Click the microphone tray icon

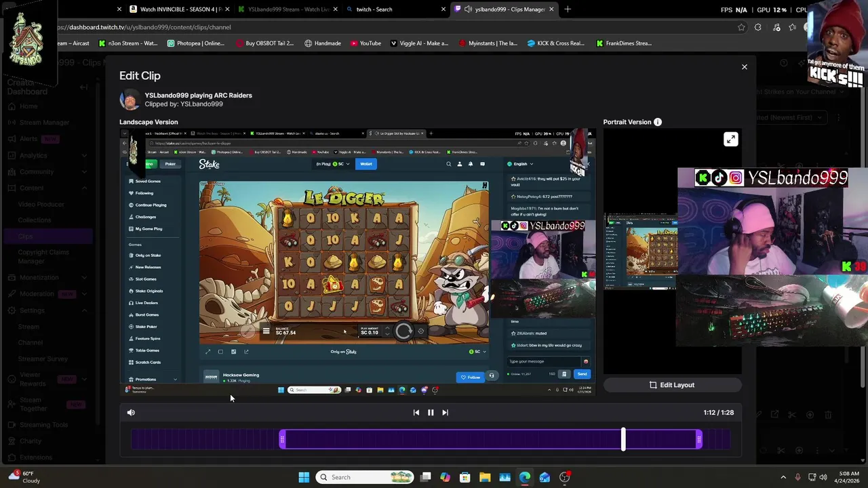[x=798, y=477]
